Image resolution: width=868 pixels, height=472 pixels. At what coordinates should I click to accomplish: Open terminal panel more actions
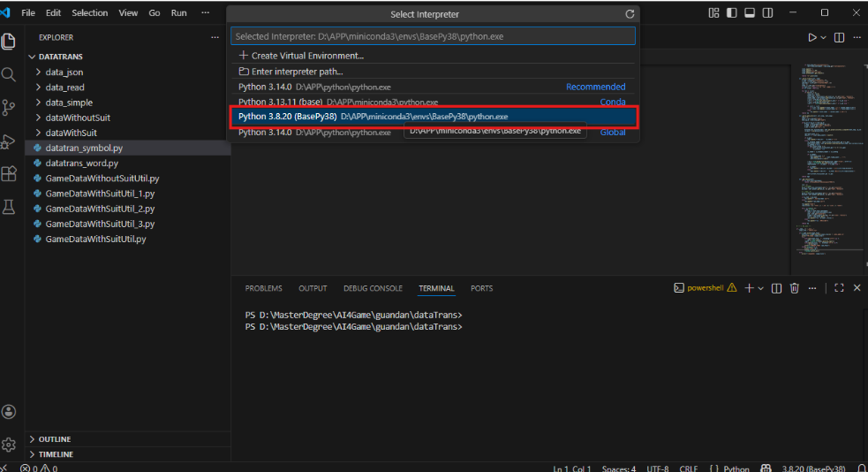(812, 288)
